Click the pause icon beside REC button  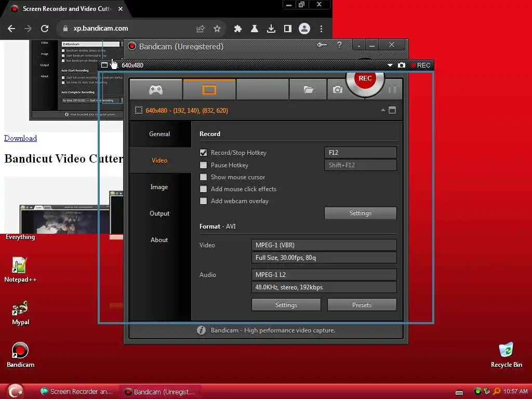(x=392, y=89)
